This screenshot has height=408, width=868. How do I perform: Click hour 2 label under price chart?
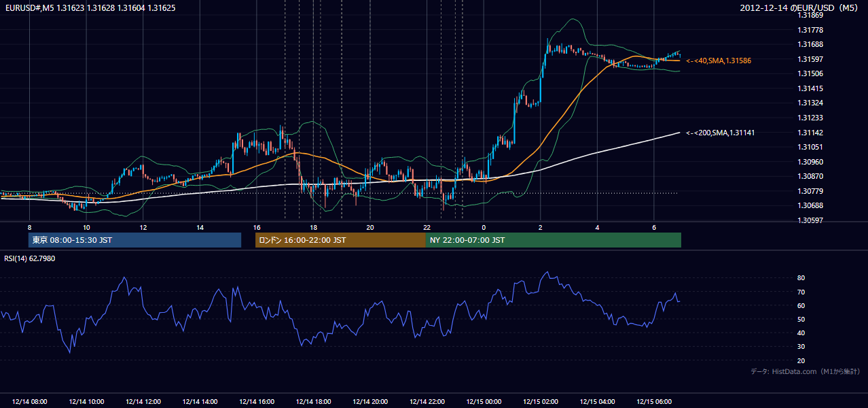point(541,227)
